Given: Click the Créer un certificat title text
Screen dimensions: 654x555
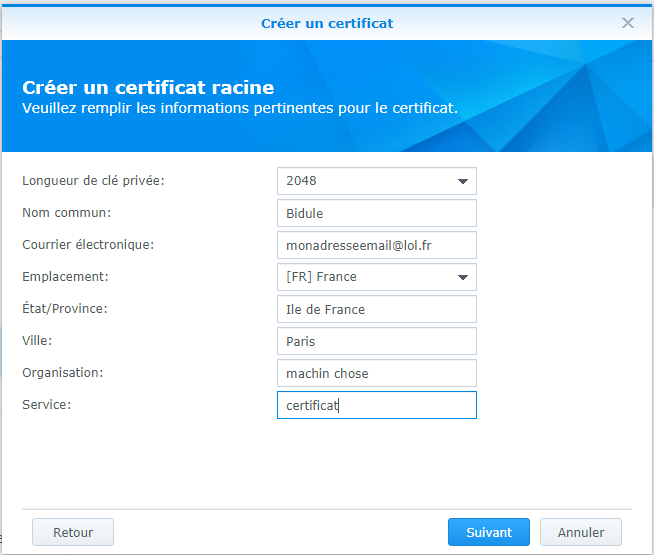Looking at the screenshot, I should pos(327,23).
